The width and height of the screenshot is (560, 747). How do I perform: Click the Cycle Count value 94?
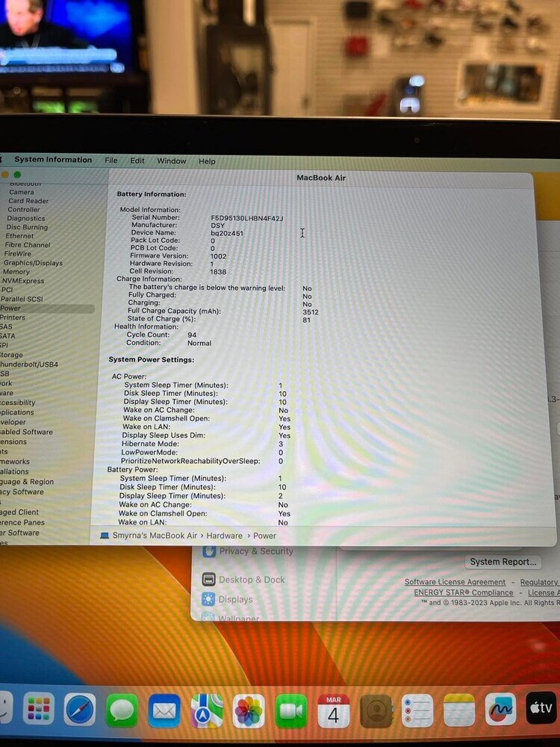pyautogui.click(x=192, y=335)
